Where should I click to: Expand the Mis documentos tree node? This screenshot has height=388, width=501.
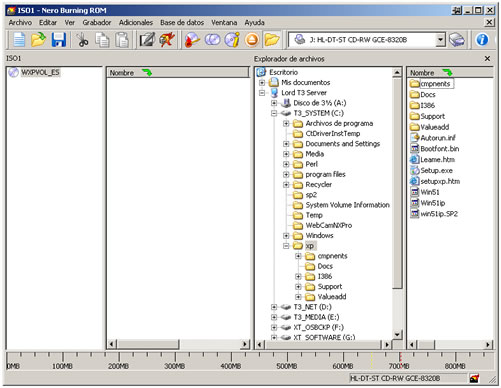262,82
